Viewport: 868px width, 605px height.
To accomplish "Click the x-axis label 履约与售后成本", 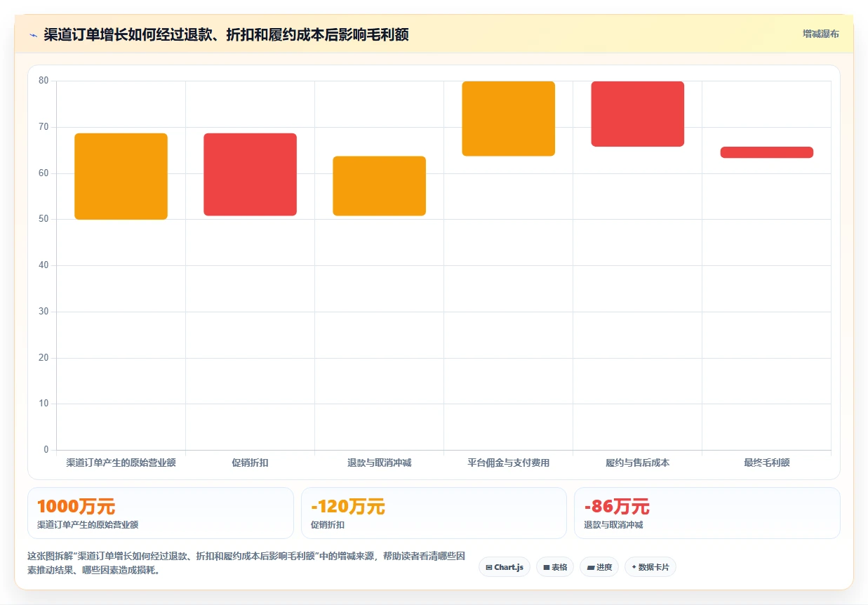I will [638, 463].
